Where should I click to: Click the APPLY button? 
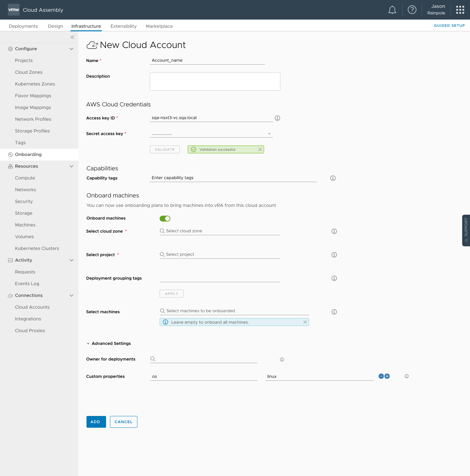tap(172, 294)
